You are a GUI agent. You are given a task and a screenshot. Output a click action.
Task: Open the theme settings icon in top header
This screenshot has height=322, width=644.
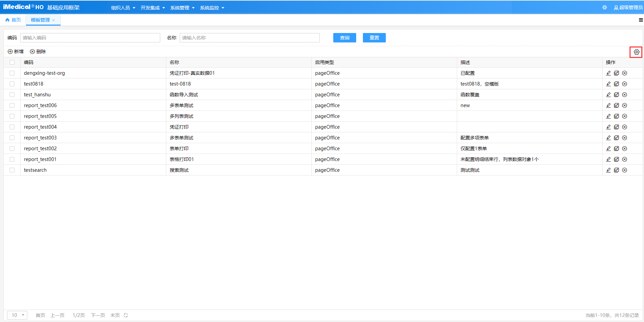coord(605,7)
